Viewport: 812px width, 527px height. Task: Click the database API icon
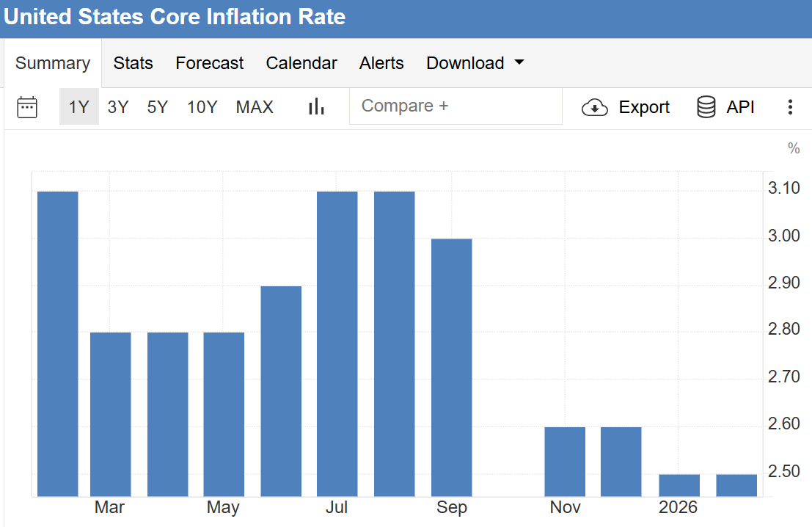(706, 107)
